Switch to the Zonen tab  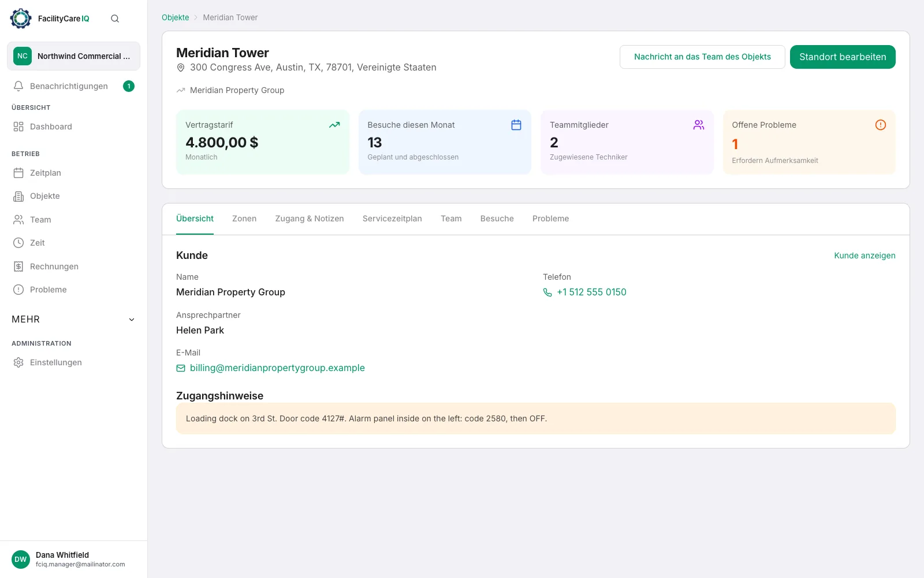pos(244,218)
